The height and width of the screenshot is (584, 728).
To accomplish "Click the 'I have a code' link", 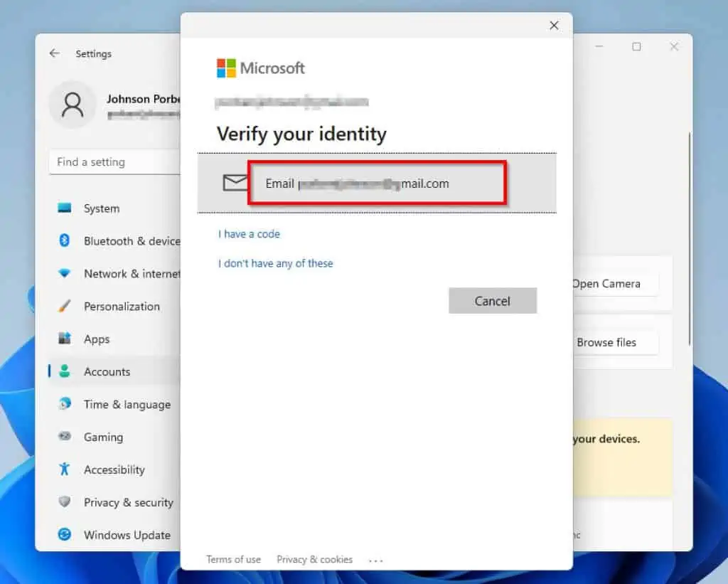I will coord(249,233).
